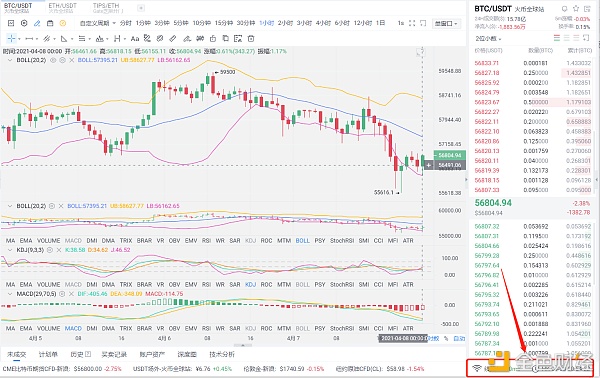This screenshot has height=378, width=600.
Task: Select the wave pattern drawing tool
Action: coord(99,39)
